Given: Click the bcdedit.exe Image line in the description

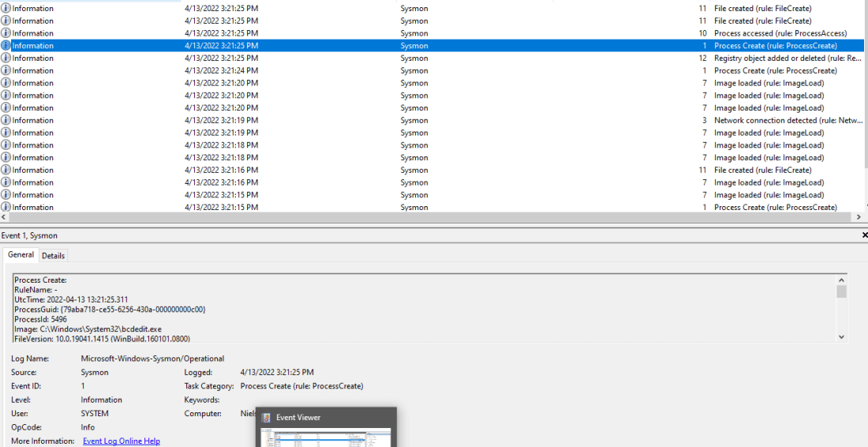Looking at the screenshot, I should tap(88, 329).
